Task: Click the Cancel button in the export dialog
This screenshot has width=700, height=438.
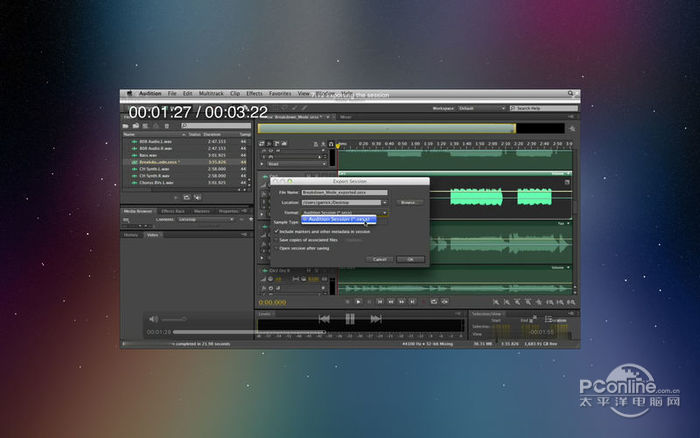Action: tap(379, 259)
